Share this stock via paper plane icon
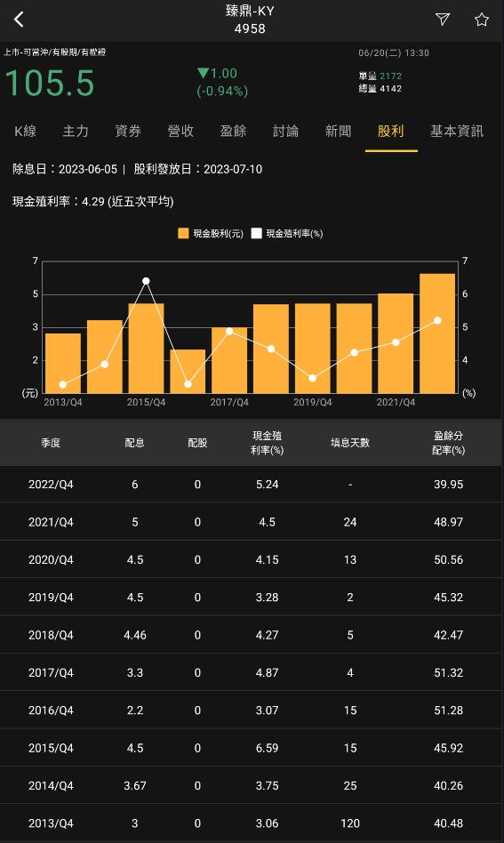The image size is (504, 843). click(442, 20)
